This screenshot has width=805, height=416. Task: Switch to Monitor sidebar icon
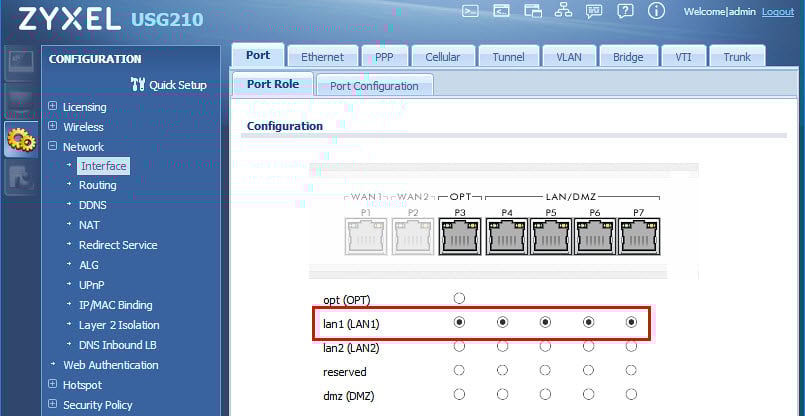[x=21, y=102]
